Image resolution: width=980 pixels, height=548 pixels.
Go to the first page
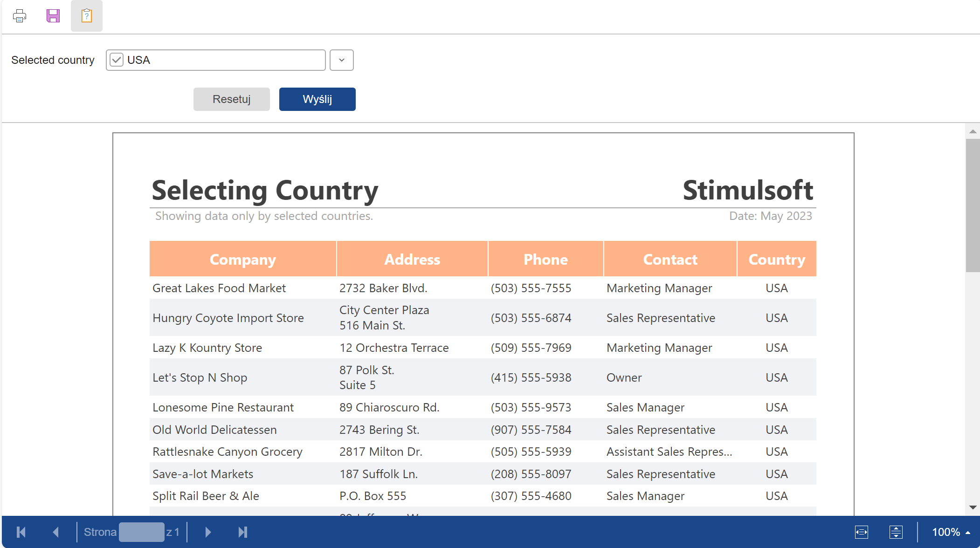21,532
